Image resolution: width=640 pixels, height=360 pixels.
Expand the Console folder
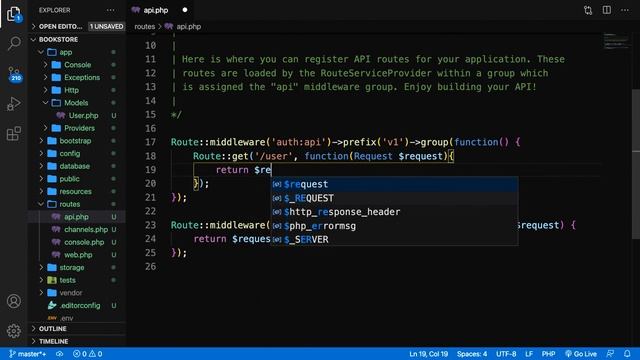tap(77, 65)
